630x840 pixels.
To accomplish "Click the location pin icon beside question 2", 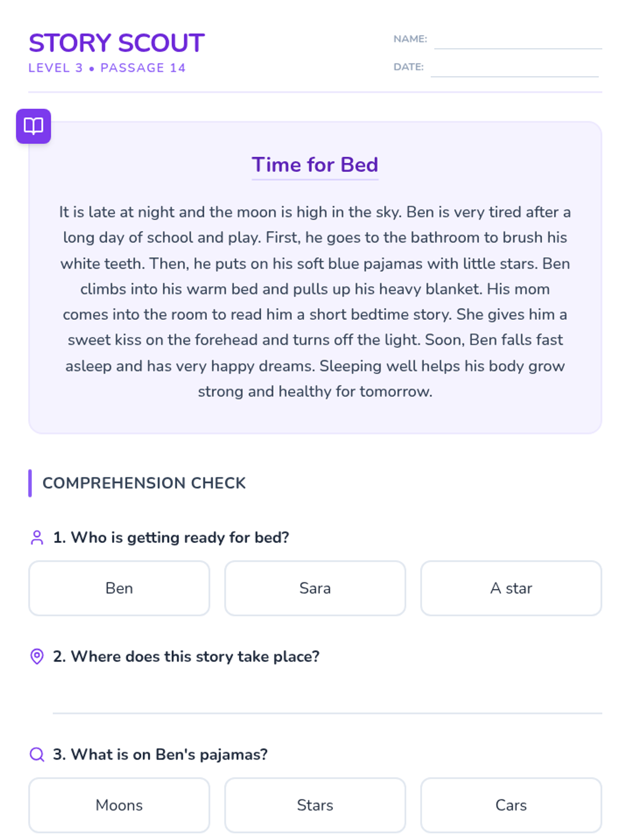I will [37, 656].
